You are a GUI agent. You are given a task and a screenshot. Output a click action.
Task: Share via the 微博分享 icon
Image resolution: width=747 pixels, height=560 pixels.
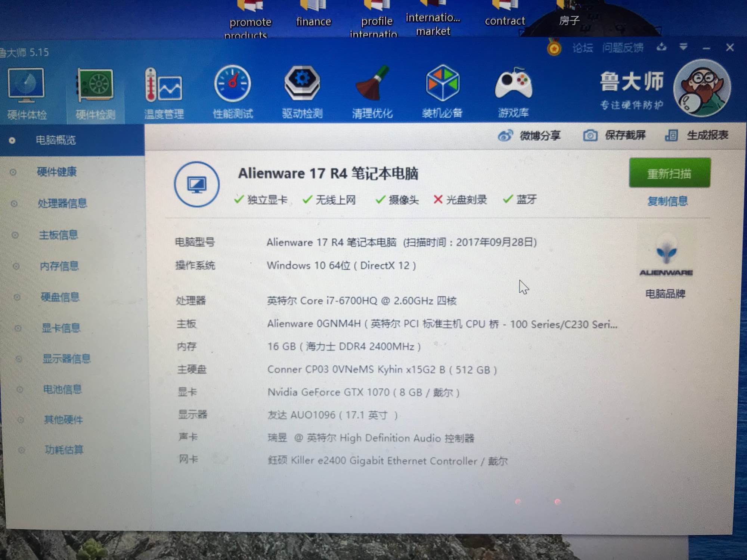pyautogui.click(x=505, y=136)
